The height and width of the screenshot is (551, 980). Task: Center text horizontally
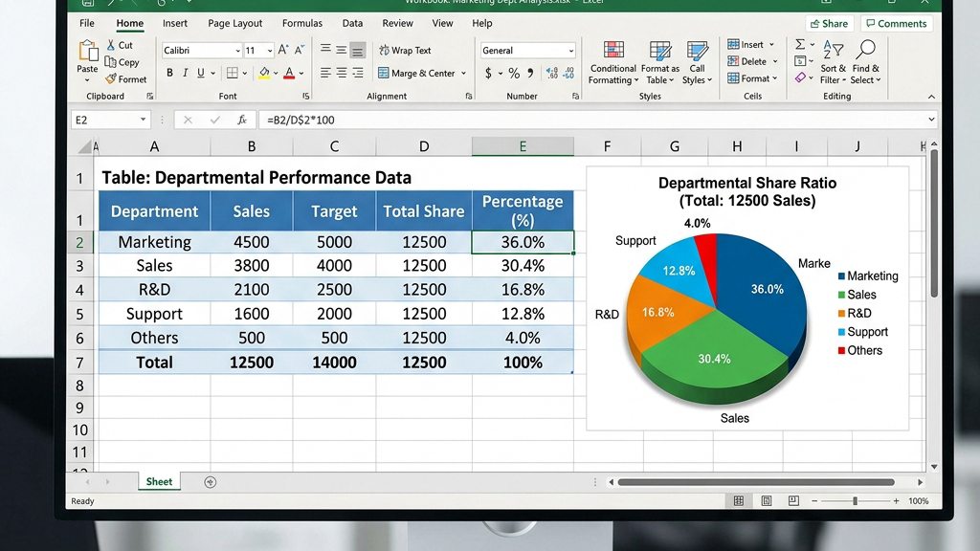[x=342, y=73]
